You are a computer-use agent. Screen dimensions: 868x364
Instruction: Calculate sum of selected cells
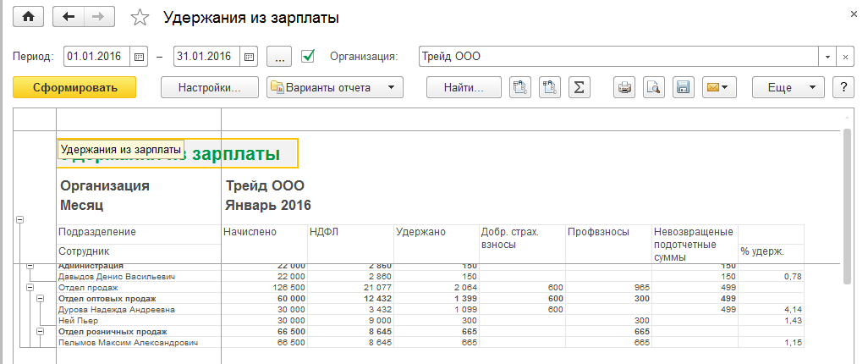tap(579, 87)
